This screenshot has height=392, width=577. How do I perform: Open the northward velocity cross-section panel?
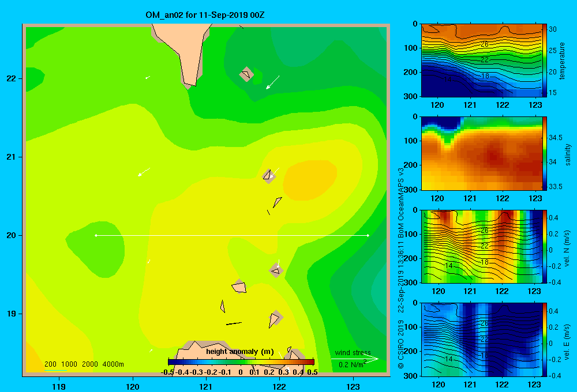[482, 246]
